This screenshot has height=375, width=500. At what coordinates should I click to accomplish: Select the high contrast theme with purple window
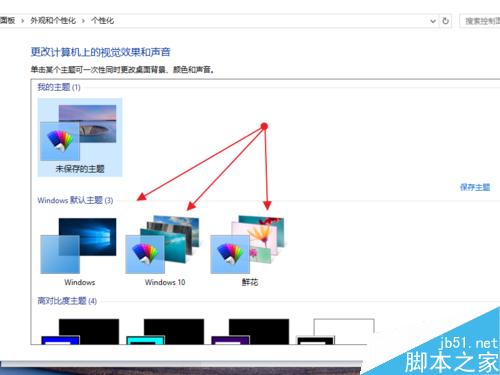(x=250, y=331)
